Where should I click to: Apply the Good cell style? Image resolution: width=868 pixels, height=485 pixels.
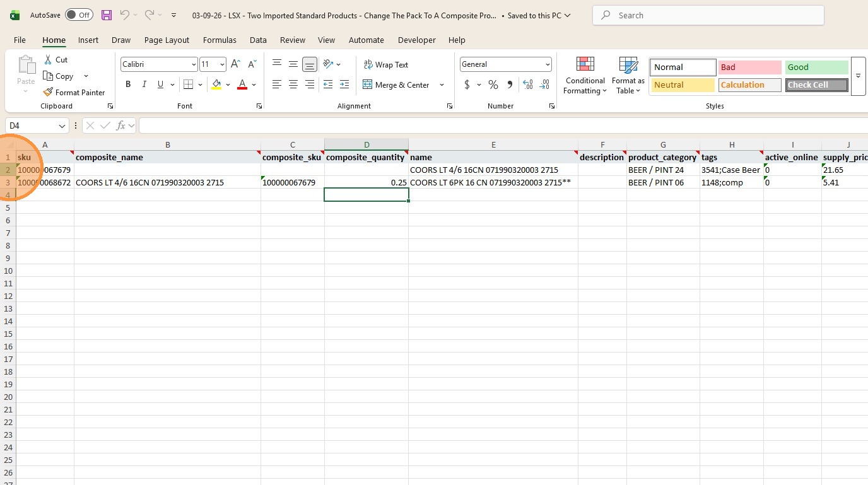[817, 67]
